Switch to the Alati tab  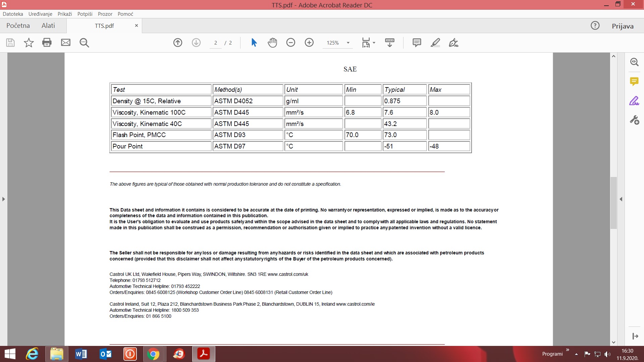(x=48, y=26)
